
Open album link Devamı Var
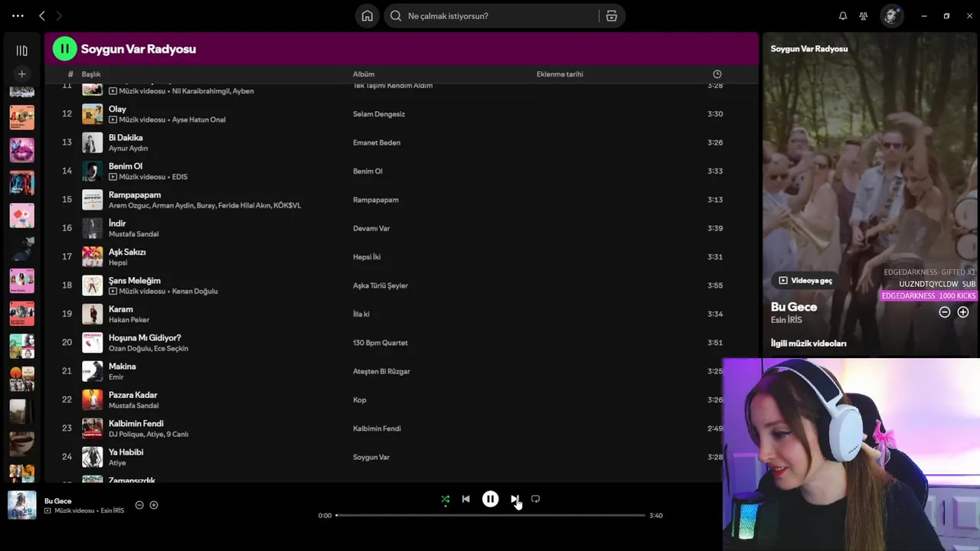click(x=371, y=228)
